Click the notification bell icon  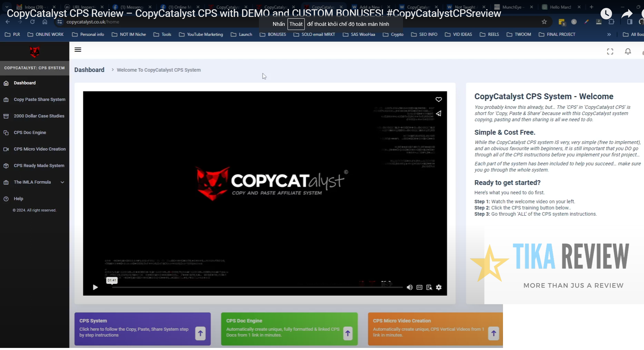(627, 51)
